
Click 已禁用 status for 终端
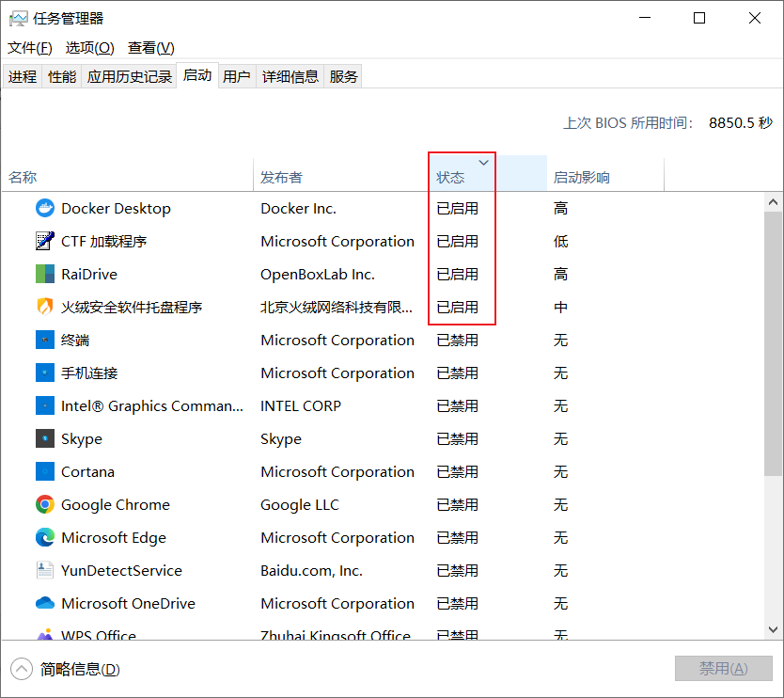click(457, 340)
